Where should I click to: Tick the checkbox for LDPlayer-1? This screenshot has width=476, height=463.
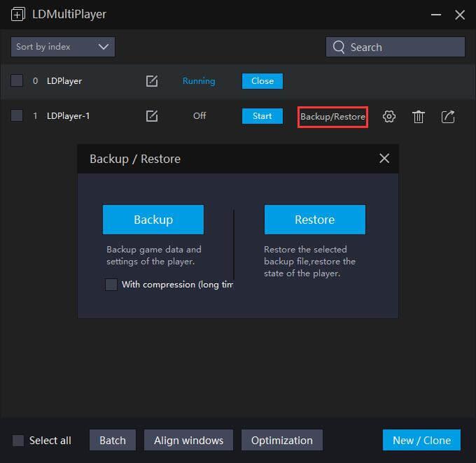tap(17, 115)
